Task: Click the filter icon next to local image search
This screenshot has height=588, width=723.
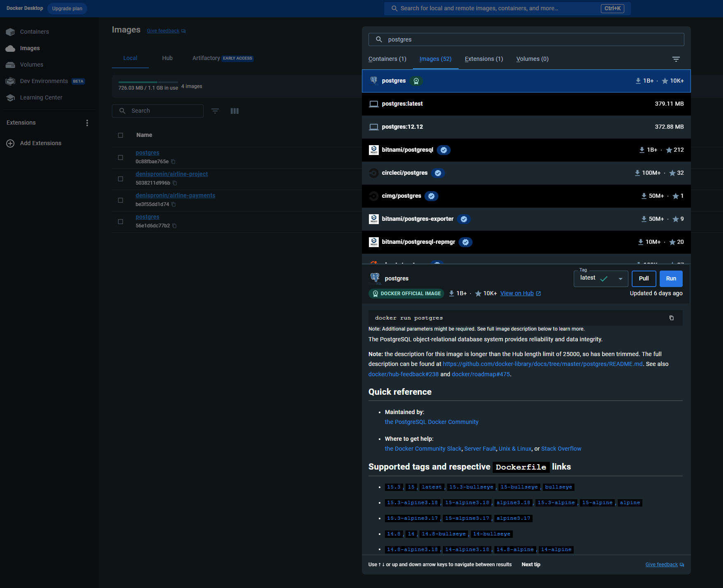Action: click(215, 111)
